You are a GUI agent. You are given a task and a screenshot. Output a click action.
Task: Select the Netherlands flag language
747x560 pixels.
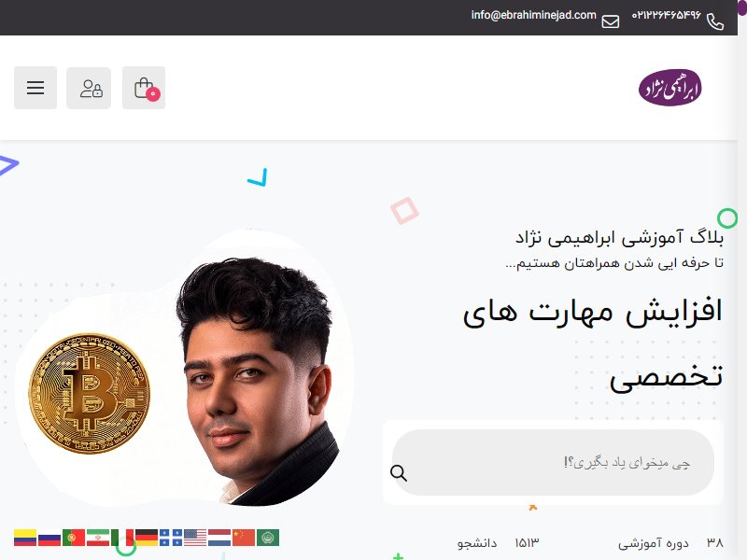[219, 538]
